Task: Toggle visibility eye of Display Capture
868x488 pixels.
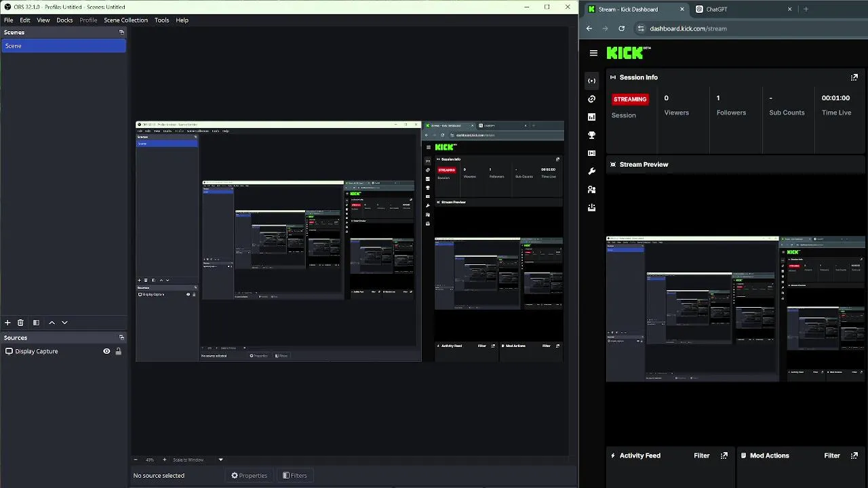Action: 106,351
